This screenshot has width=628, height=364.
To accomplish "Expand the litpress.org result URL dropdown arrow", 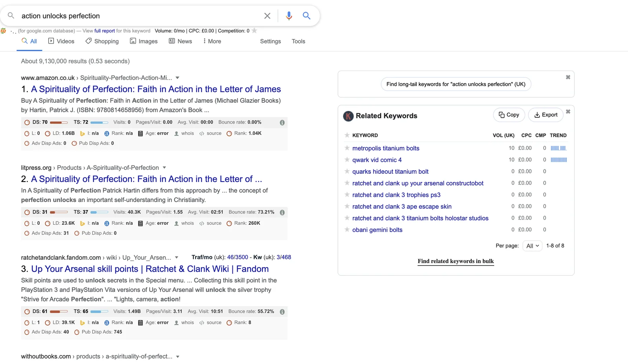I will (x=164, y=167).
